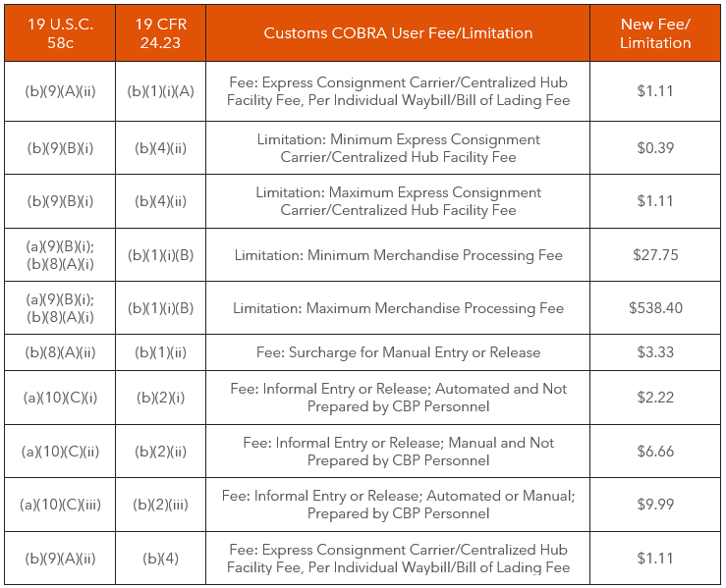The image size is (726, 588).
Task: Click the "19 U.S.C. 58c" column header
Action: (x=58, y=32)
